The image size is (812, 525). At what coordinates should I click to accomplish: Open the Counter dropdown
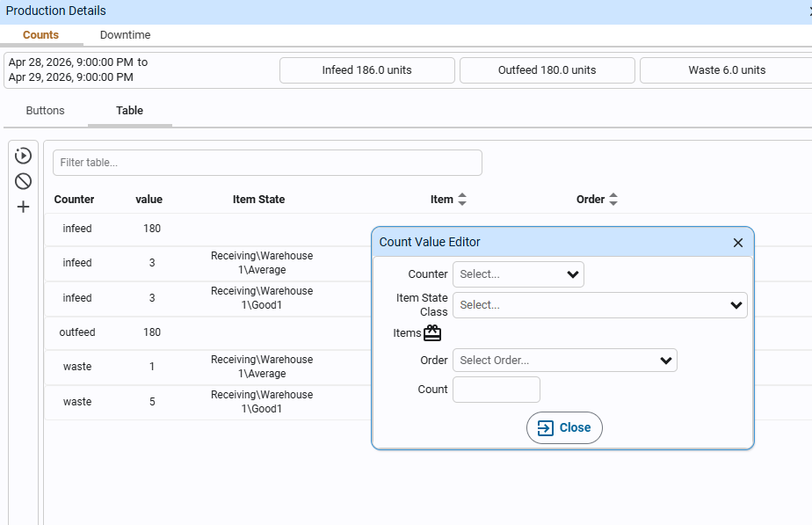point(518,274)
